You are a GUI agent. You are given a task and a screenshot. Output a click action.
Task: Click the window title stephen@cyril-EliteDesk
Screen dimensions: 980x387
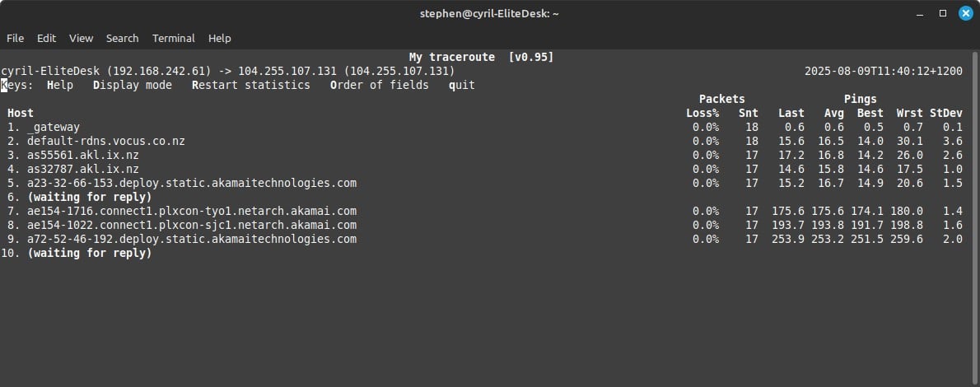[x=489, y=13]
